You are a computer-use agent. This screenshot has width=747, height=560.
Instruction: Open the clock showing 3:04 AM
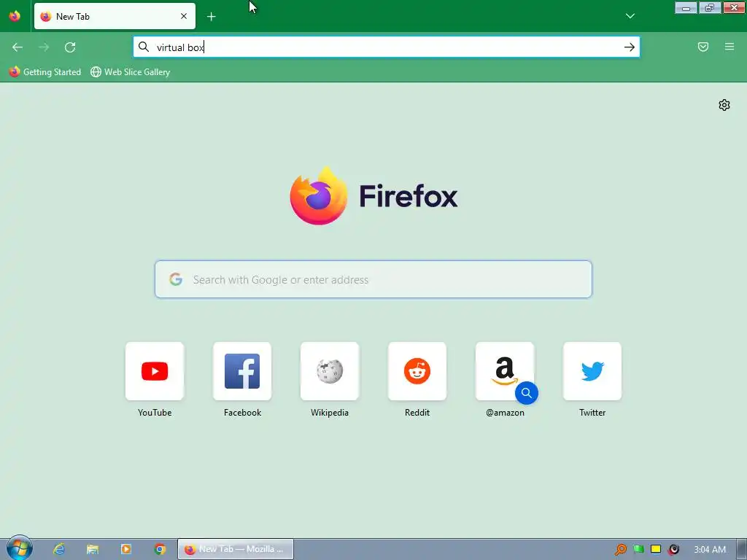[709, 550]
